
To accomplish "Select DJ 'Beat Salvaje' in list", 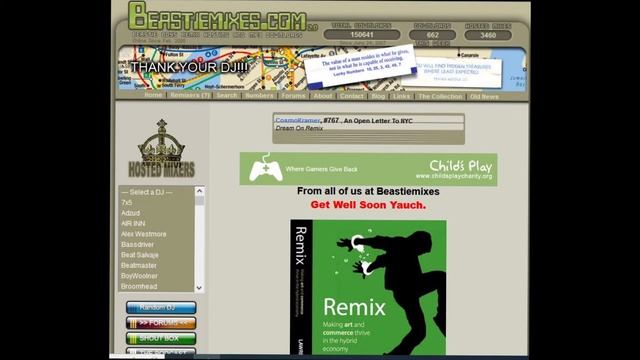I will (156, 255).
